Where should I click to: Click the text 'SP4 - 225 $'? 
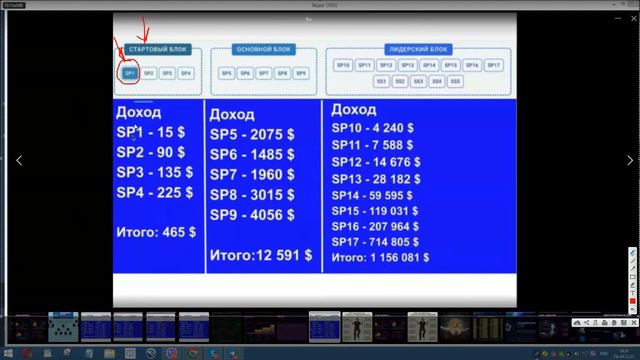coord(155,192)
